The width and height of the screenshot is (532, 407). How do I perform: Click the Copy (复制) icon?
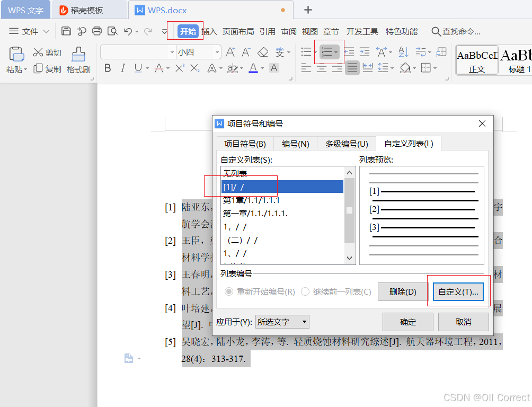[38, 68]
